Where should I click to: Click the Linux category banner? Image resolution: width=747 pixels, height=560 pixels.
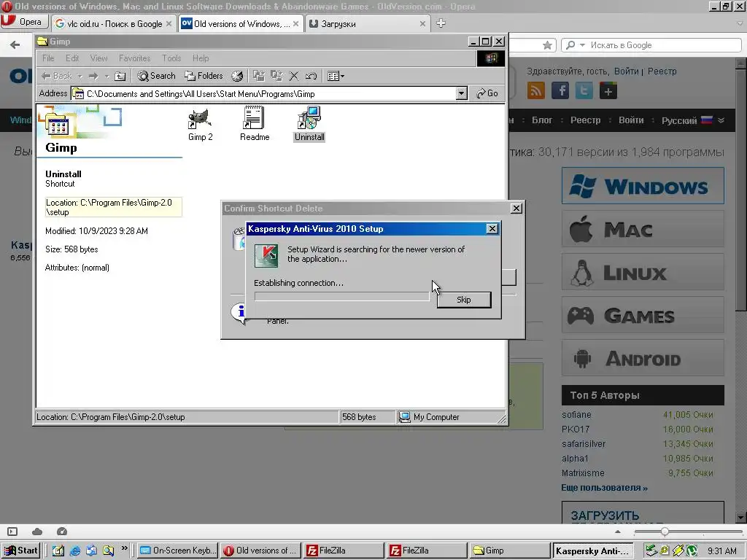[x=643, y=272]
